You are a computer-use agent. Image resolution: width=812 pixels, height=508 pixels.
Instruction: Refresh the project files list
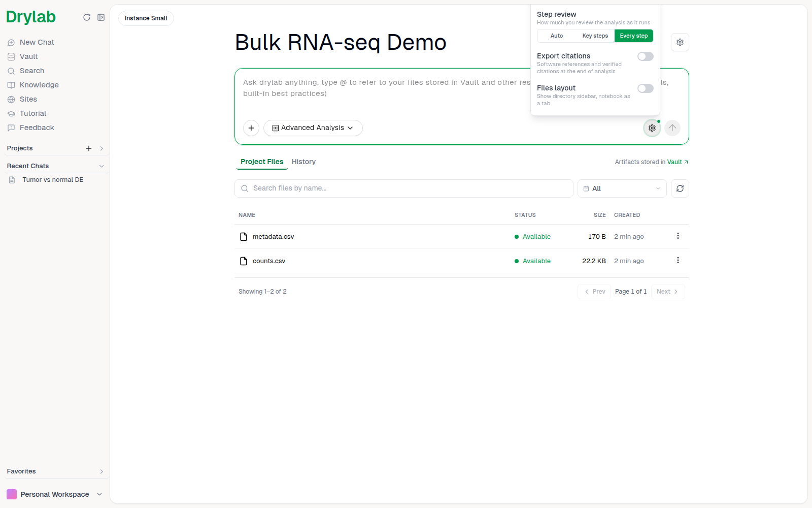(680, 188)
